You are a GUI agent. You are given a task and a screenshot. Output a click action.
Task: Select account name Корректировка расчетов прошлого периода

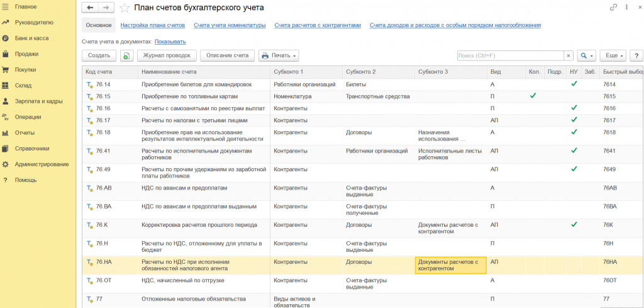coord(199,225)
